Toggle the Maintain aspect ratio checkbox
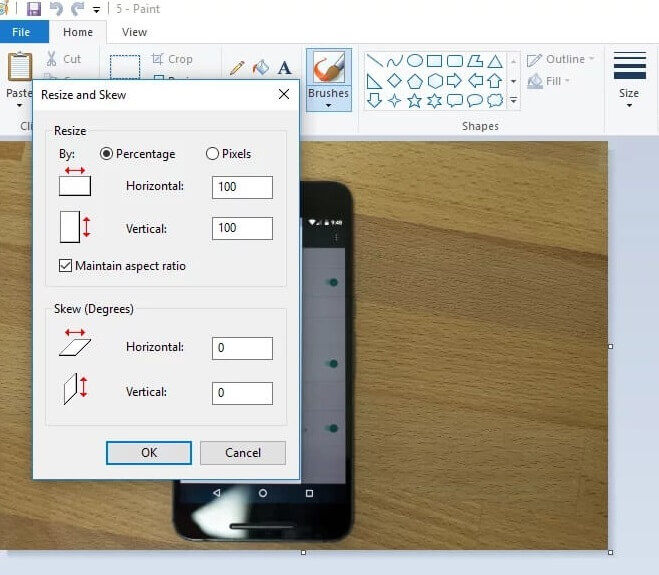Image resolution: width=659 pixels, height=575 pixels. point(65,266)
